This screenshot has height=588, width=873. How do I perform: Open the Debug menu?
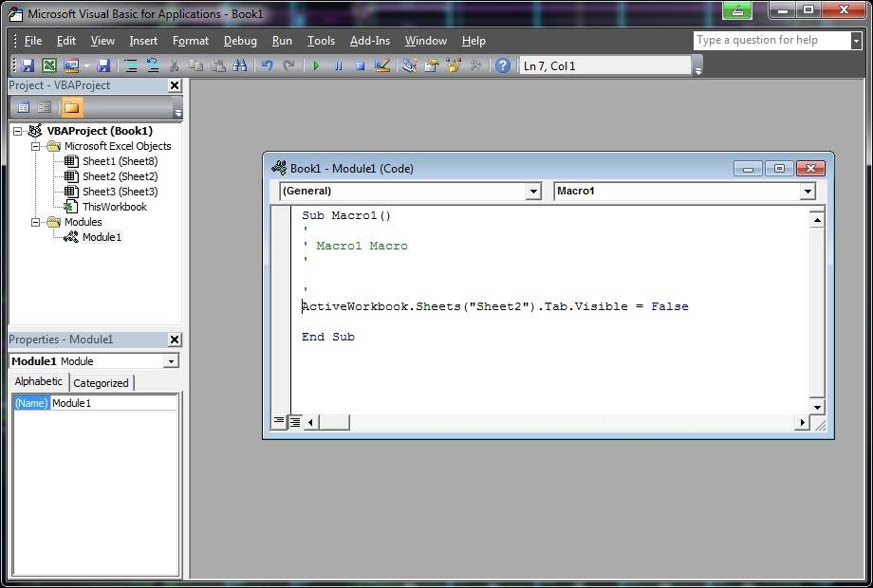pyautogui.click(x=240, y=41)
